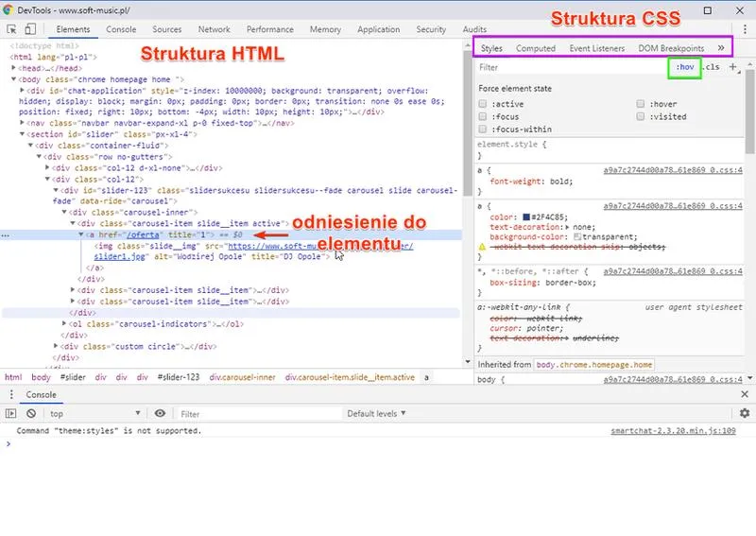Clear console icon
Screen dimensions: 756x536
(x=31, y=413)
